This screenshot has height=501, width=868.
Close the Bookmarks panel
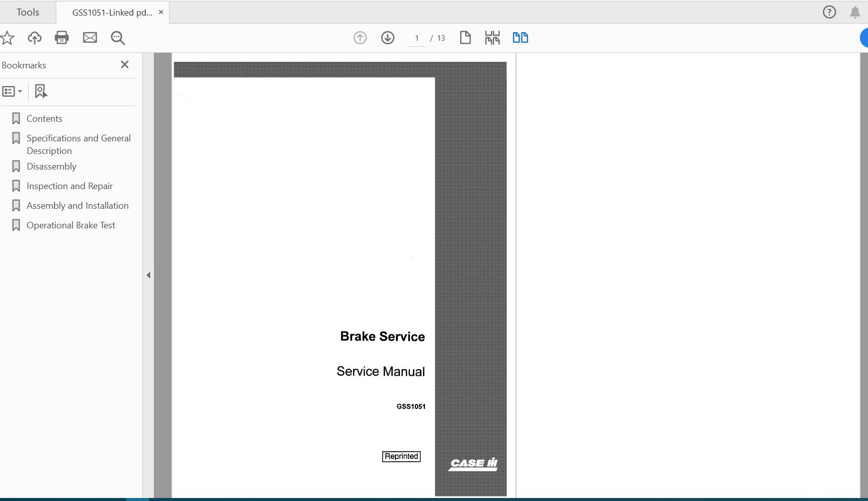click(x=124, y=64)
